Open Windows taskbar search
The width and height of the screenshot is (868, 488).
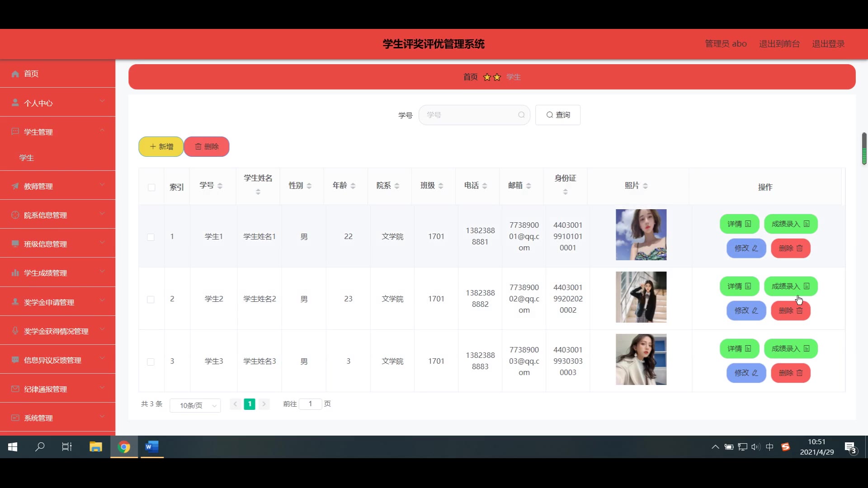click(x=40, y=447)
